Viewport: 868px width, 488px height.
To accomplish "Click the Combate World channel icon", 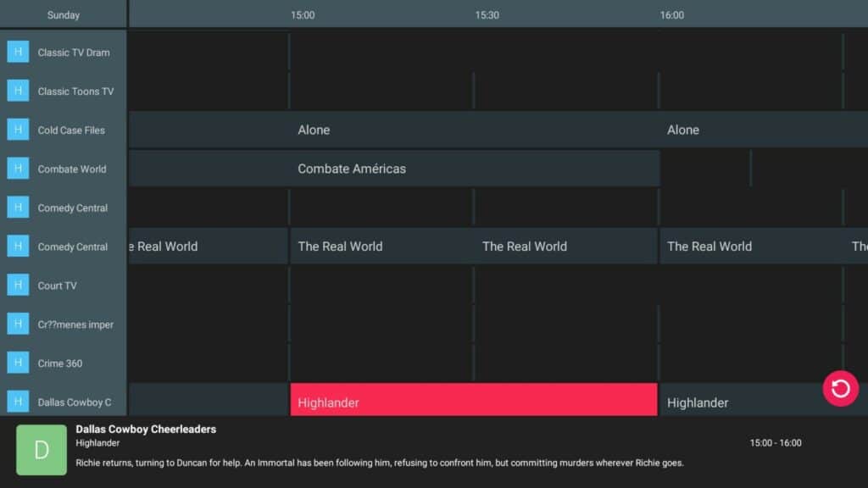I will (x=18, y=169).
